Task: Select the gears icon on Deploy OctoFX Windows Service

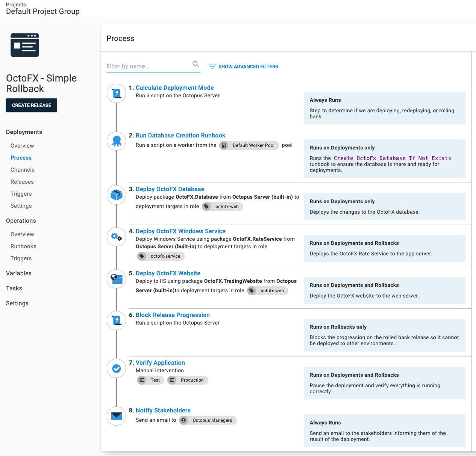Action: click(x=116, y=237)
